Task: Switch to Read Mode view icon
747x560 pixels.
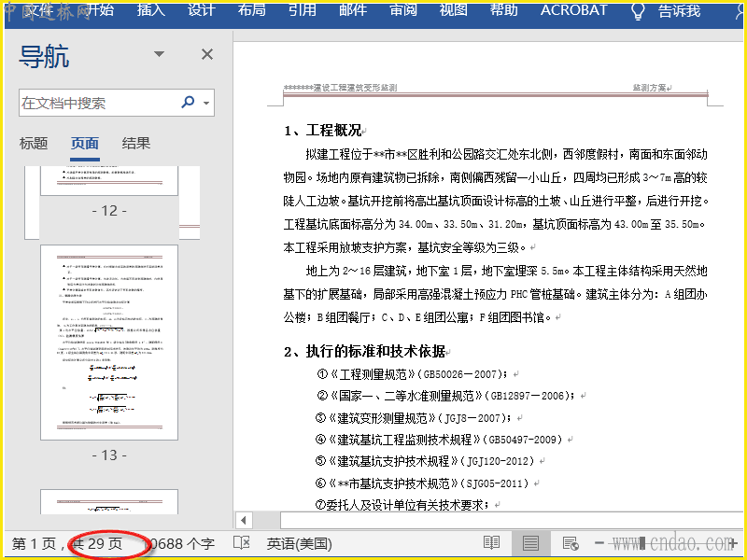Action: point(491,542)
